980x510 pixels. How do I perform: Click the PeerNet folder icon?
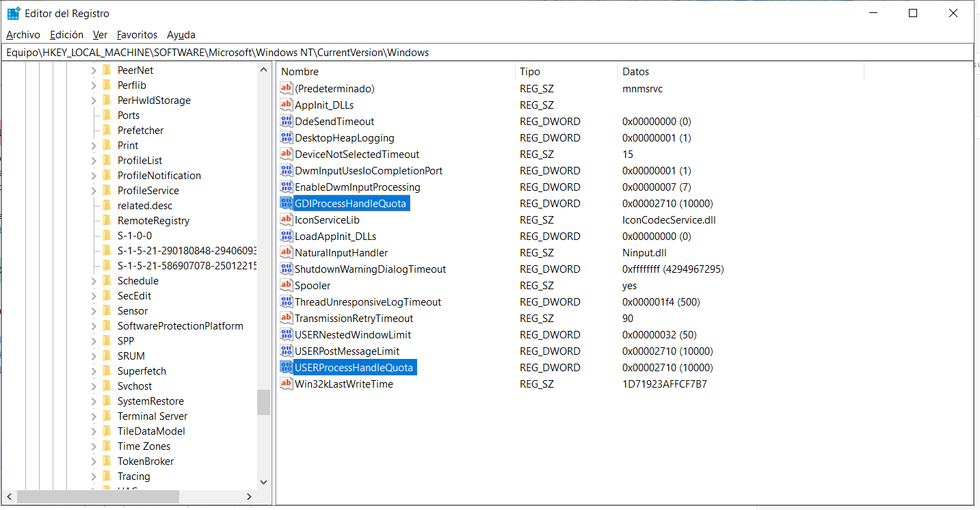click(x=106, y=70)
